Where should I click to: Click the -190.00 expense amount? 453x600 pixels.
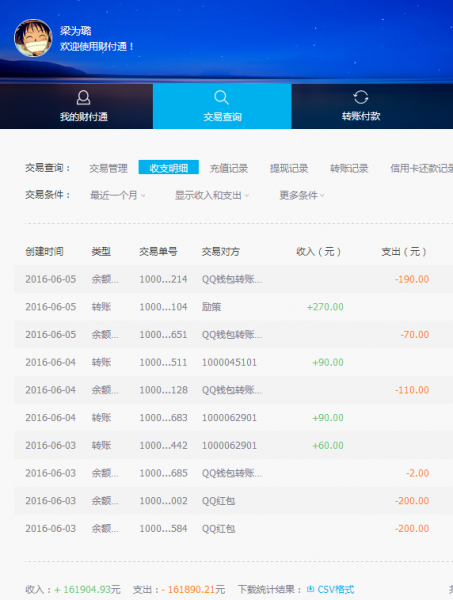(412, 279)
